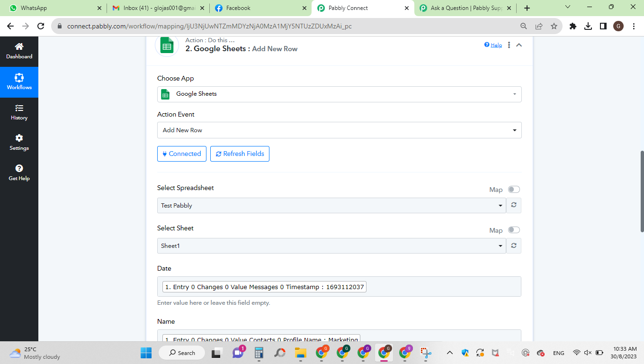Open the Dashboard sidebar item
The image size is (644, 364).
point(19,51)
